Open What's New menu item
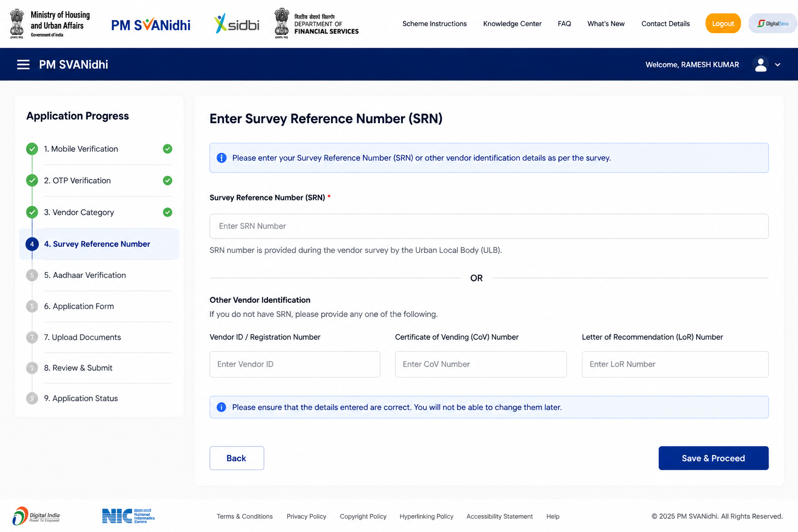This screenshot has width=798, height=532. [x=606, y=24]
